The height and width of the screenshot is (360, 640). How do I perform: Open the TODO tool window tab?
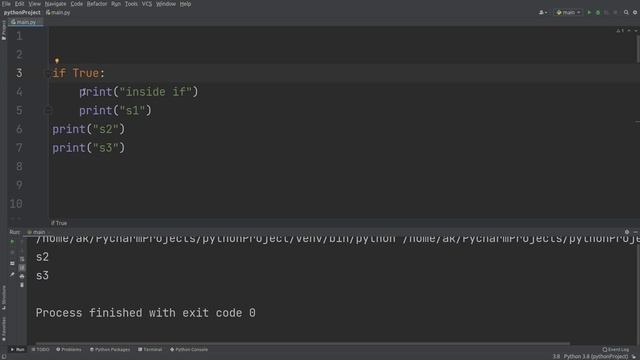click(40, 350)
